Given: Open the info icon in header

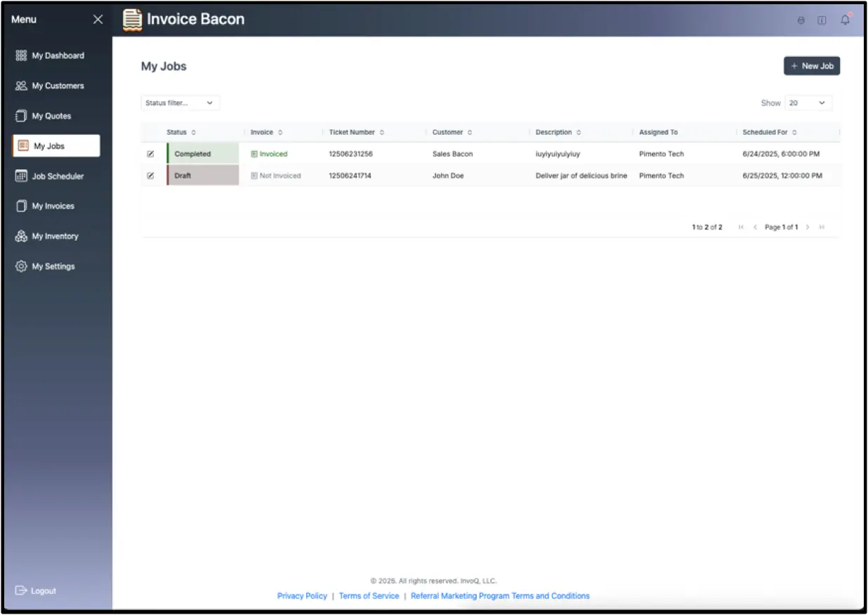Looking at the screenshot, I should click(x=822, y=20).
